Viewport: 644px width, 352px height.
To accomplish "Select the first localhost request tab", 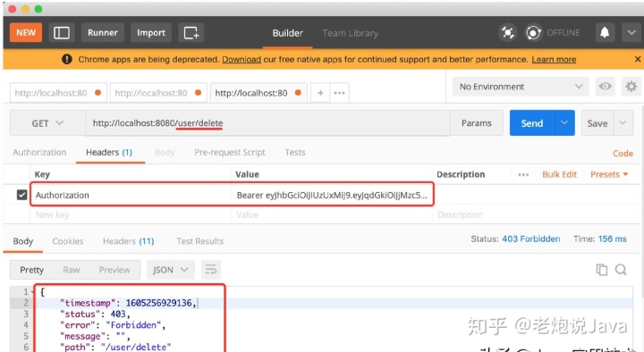I will click(x=58, y=93).
